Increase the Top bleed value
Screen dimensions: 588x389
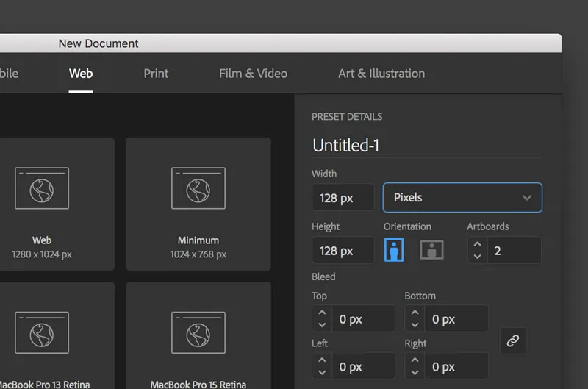[x=322, y=312]
